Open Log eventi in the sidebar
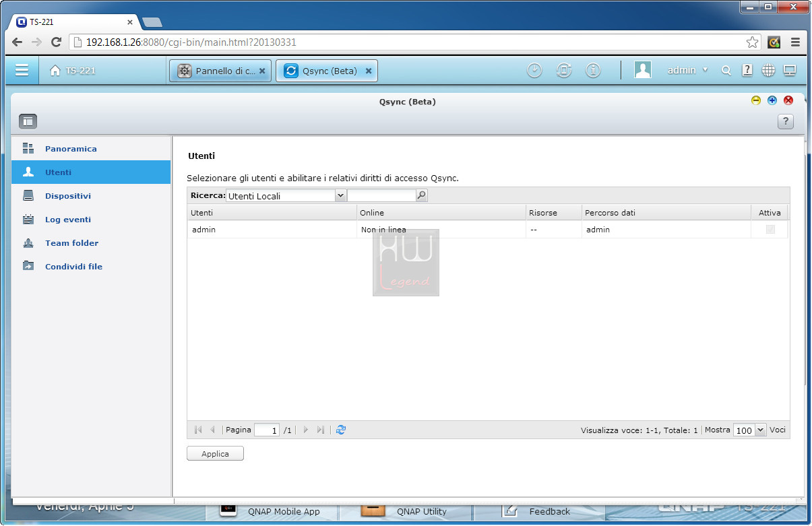This screenshot has height=526, width=812. coord(91,220)
